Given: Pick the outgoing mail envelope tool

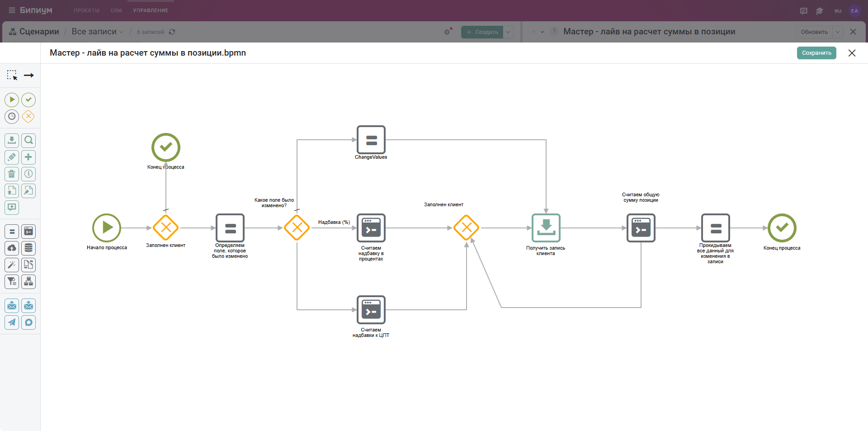Looking at the screenshot, I should [x=12, y=306].
